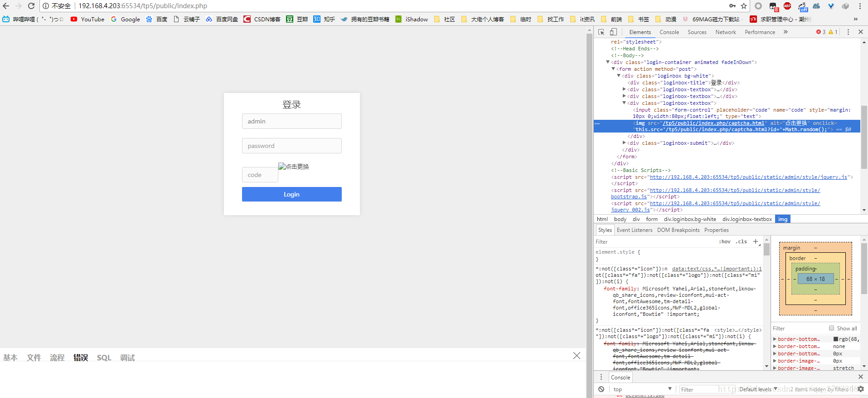This screenshot has height=398, width=868.
Task: Bookmark this page with the star icon
Action: [744, 6]
